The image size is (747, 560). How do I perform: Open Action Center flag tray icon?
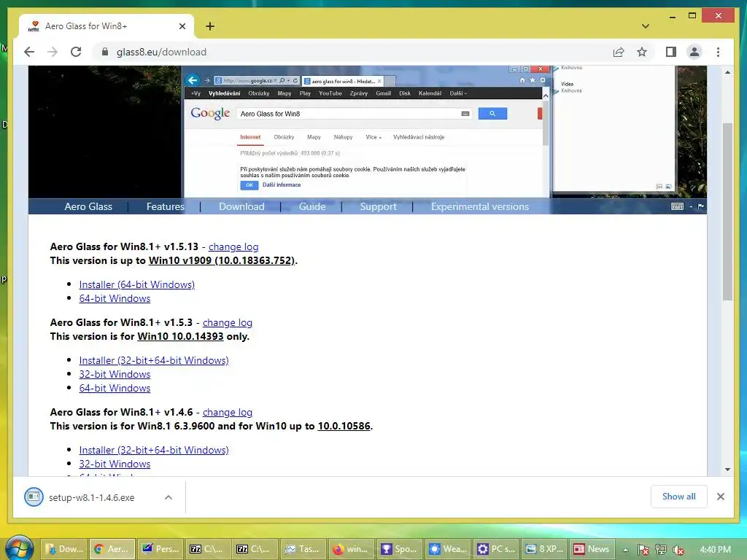point(643,550)
